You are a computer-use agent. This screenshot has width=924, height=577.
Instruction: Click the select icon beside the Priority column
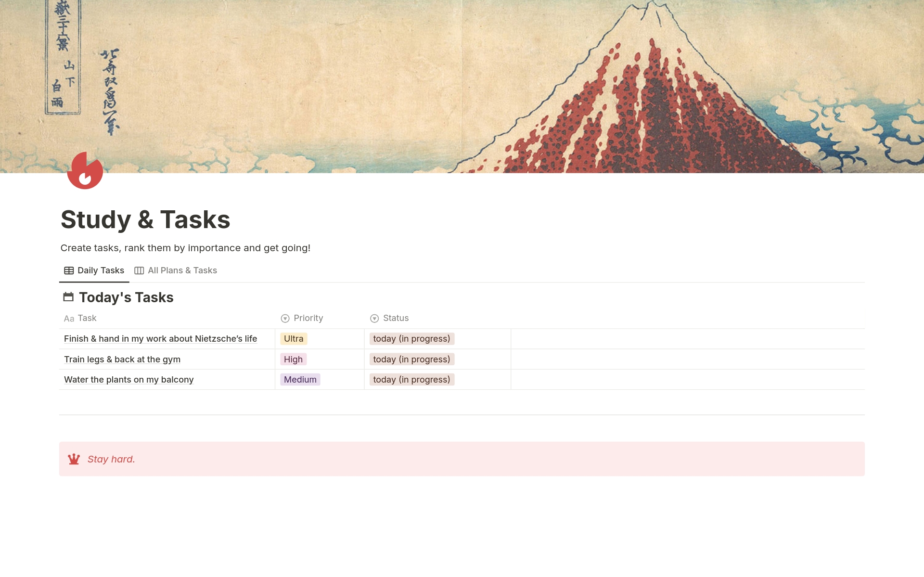pos(284,318)
